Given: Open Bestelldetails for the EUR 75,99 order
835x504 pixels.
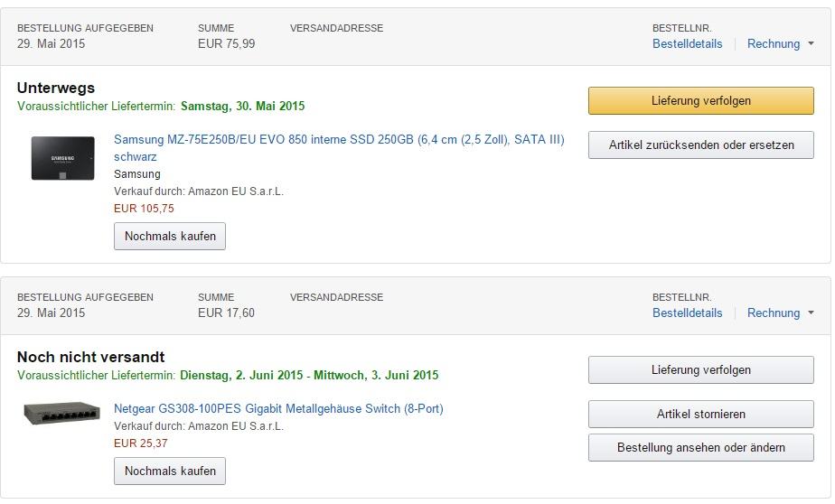Looking at the screenshot, I should coord(687,43).
